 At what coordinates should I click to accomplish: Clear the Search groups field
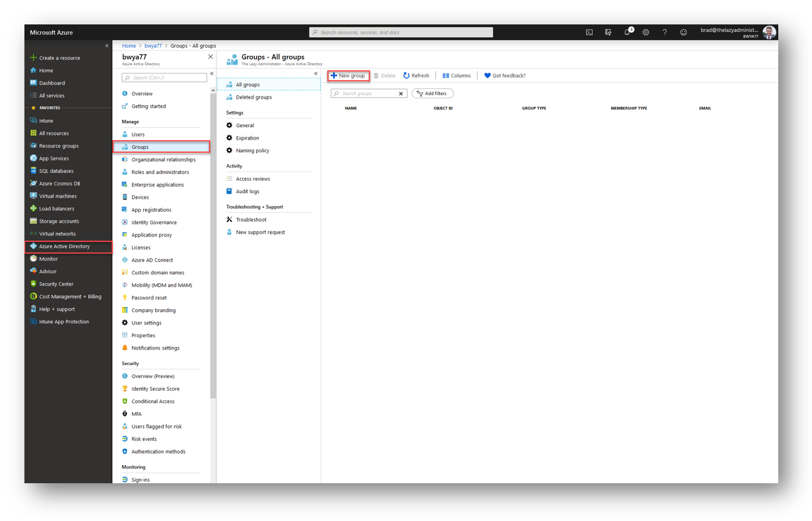click(401, 94)
